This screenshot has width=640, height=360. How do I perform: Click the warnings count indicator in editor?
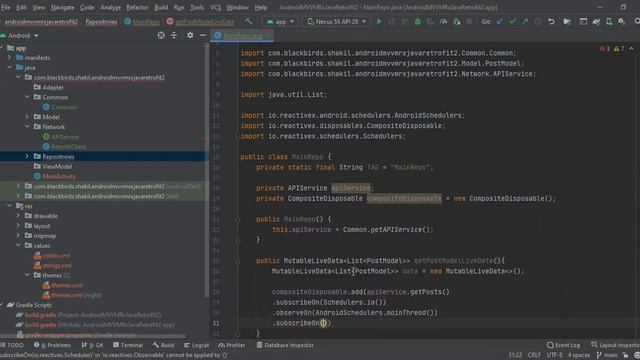pos(619,49)
